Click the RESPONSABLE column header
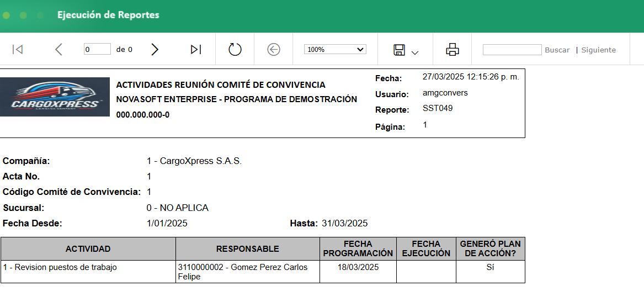The height and width of the screenshot is (307, 644). coord(248,248)
